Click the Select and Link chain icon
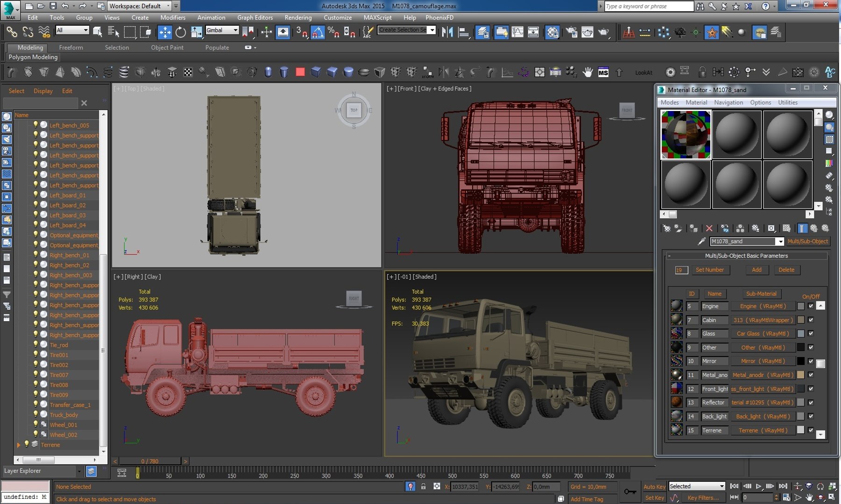The image size is (841, 504). [12, 32]
